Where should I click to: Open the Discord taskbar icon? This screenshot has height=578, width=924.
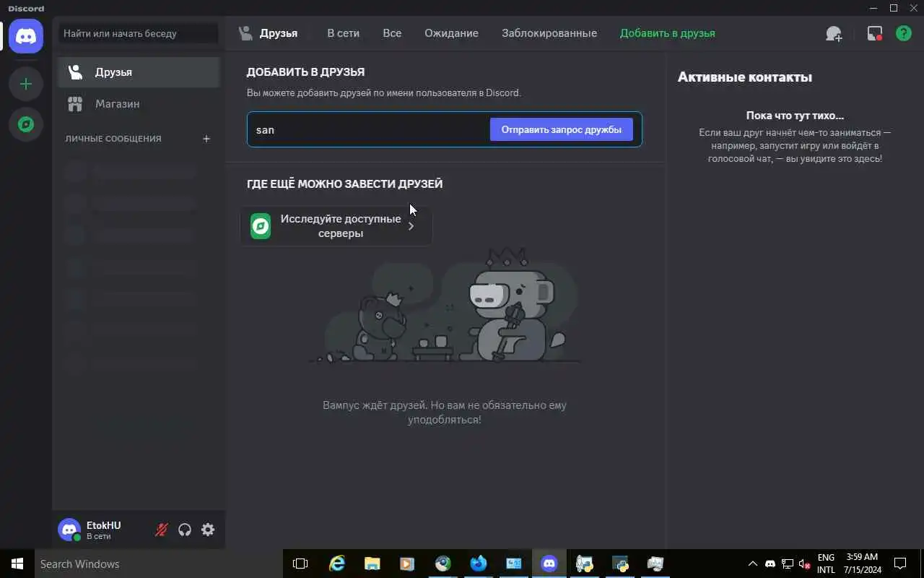[x=549, y=564]
